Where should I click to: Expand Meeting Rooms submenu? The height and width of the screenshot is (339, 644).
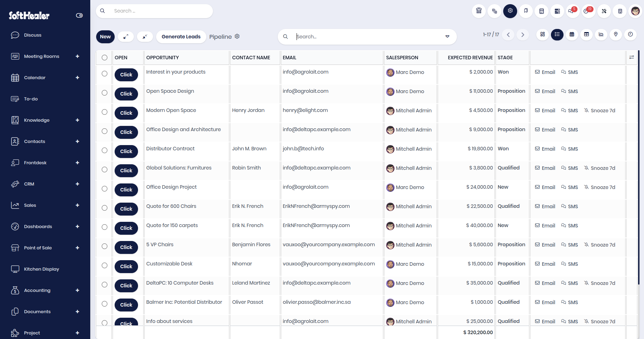[x=77, y=56]
